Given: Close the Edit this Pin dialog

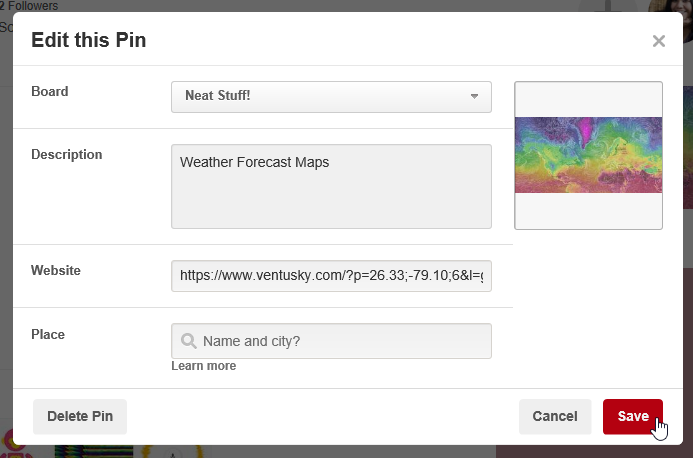Looking at the screenshot, I should coord(659,41).
